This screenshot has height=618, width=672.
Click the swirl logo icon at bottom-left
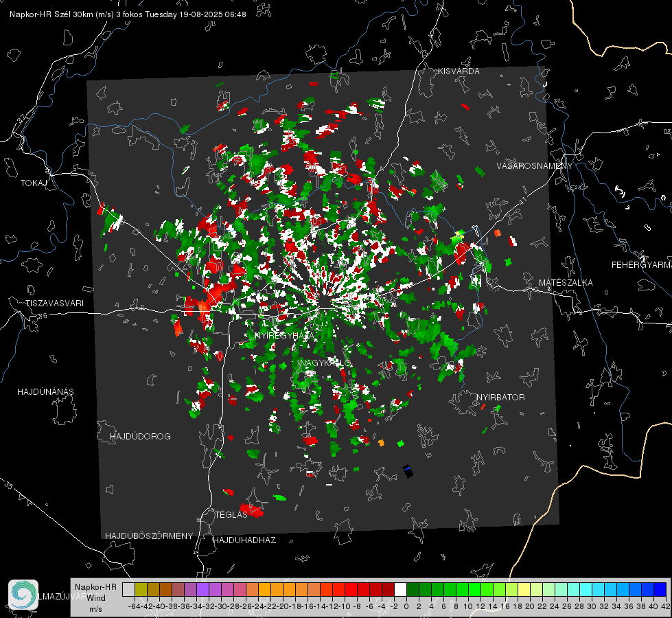click(23, 595)
